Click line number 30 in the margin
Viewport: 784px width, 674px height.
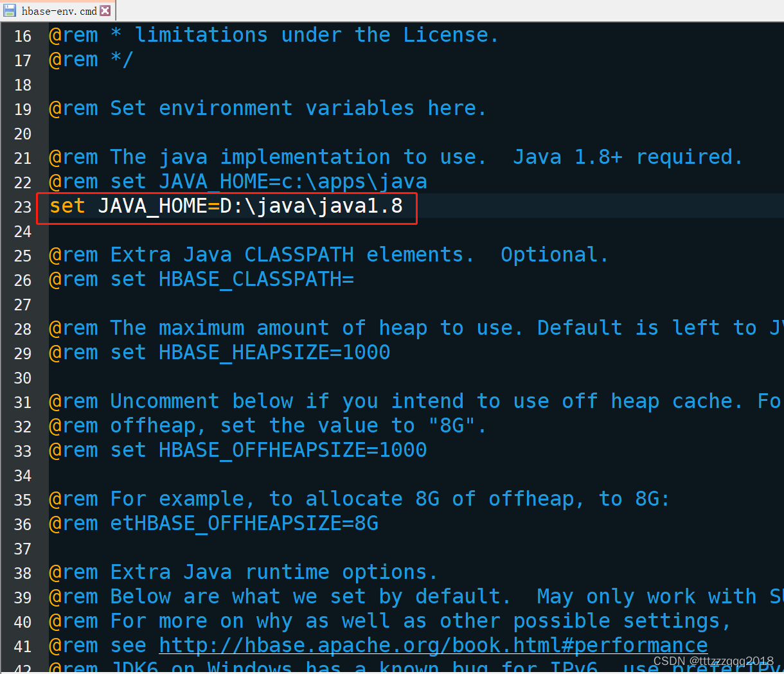[x=22, y=378]
